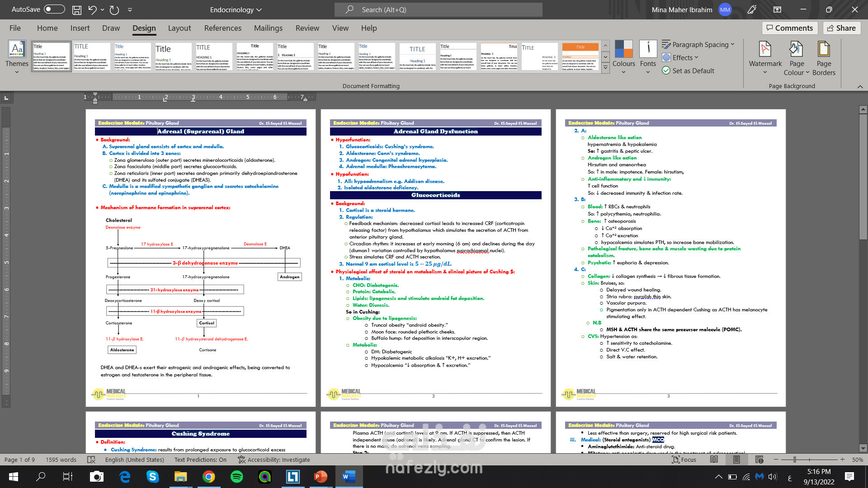Undo the last action

click(92, 9)
